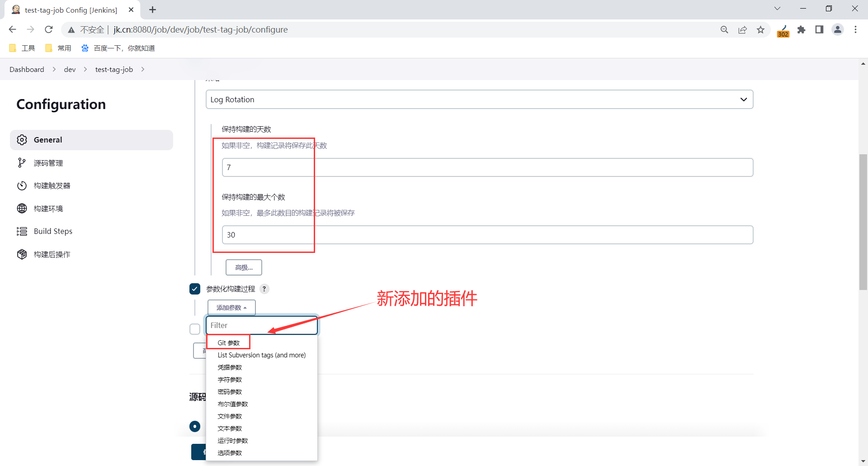Tick the unchecked checkbox below 添加参数
This screenshot has height=466, width=868.
(195, 329)
